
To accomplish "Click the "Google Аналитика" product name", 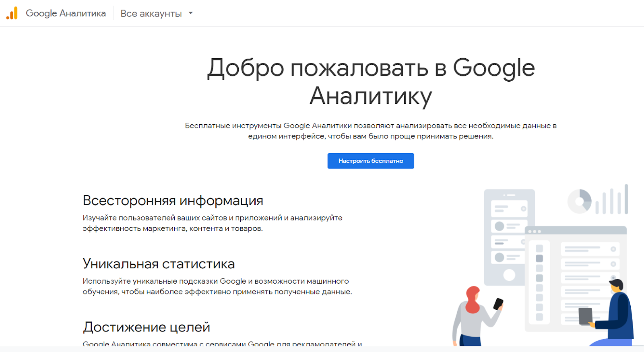I will (x=66, y=13).
